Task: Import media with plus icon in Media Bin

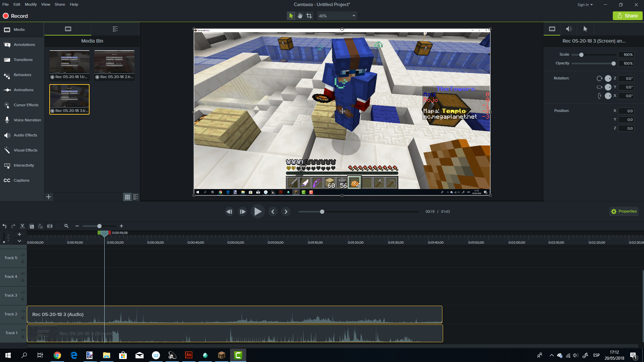Action: click(x=49, y=197)
